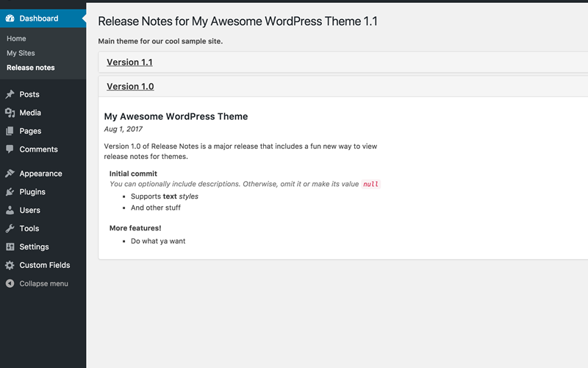Click the Media library icon
Image resolution: width=588 pixels, height=368 pixels.
10,113
